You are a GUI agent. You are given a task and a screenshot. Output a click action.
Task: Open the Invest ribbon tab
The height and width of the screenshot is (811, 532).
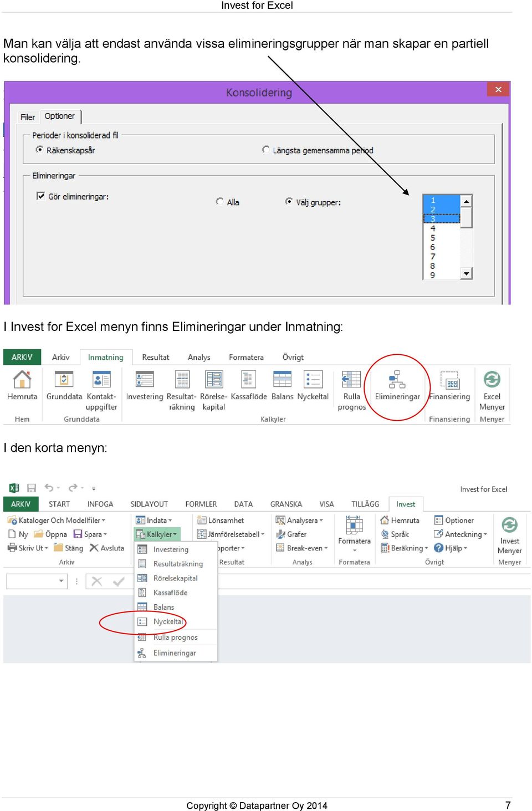(406, 504)
